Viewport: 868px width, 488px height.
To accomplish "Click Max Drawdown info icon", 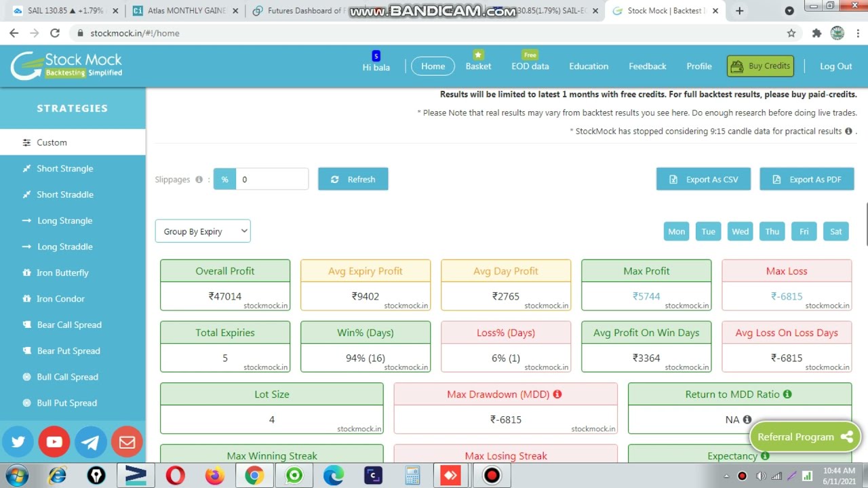I will coord(557,394).
